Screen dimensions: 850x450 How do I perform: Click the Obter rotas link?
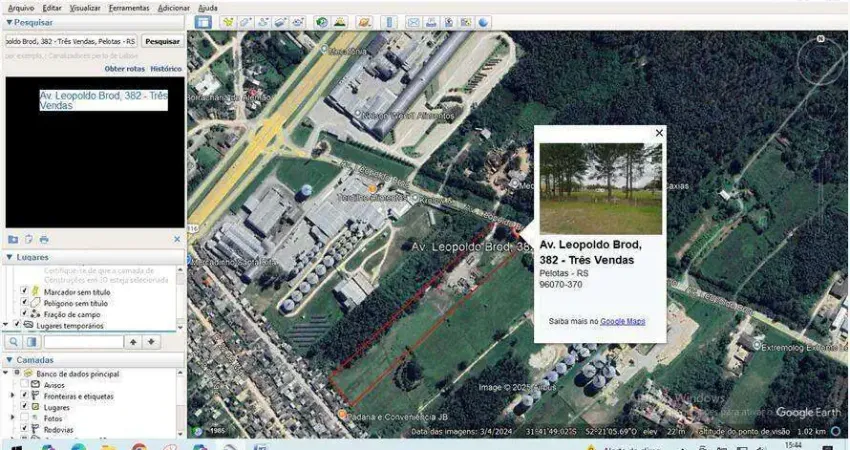125,69
